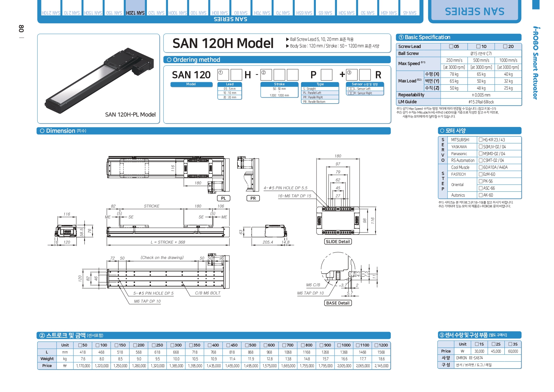Image resolution: width=554 pixels, height=392 pixels.
Task: Tick the stroke 1200 checkbox
Action: pos(376,345)
